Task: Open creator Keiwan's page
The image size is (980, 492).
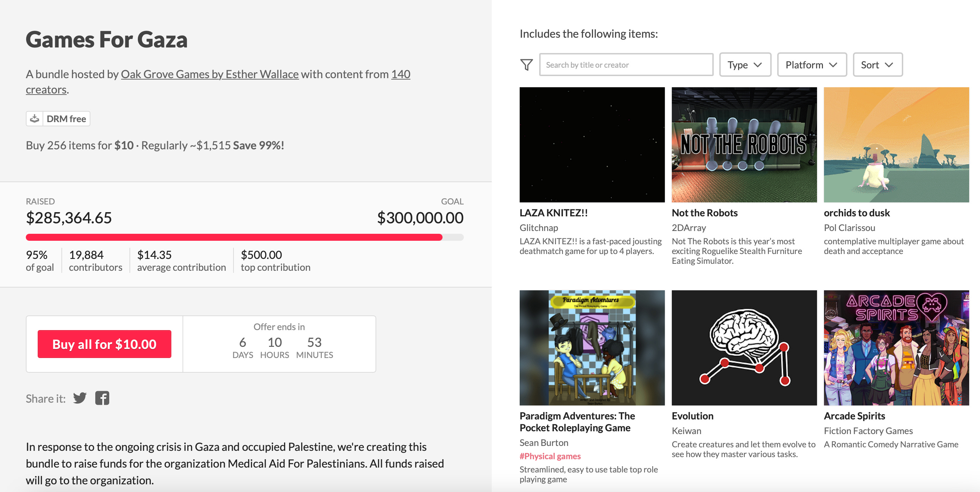Action: (x=686, y=431)
